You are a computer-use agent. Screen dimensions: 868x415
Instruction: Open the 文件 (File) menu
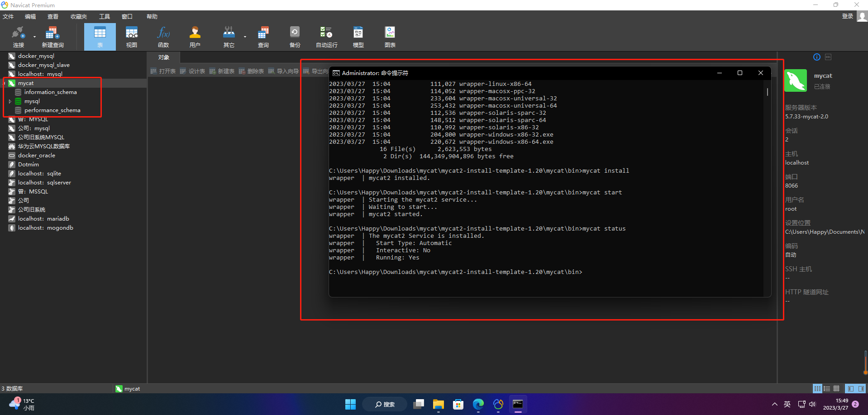pyautogui.click(x=8, y=17)
